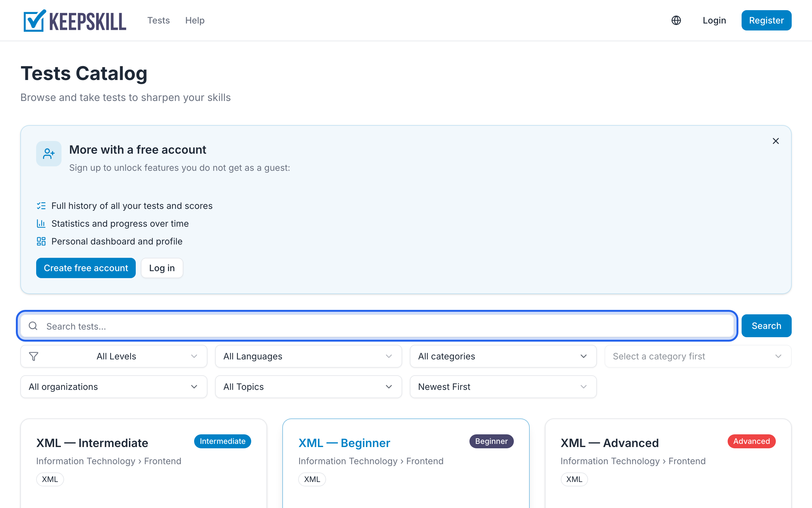Click the checklist icon beside Full history

pyautogui.click(x=41, y=206)
